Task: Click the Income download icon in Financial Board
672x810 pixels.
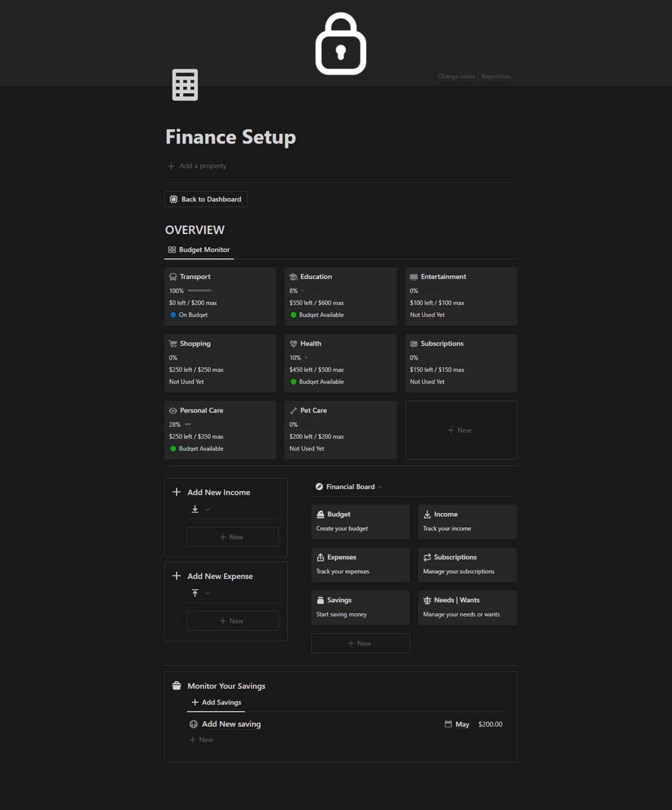Action: click(x=427, y=514)
